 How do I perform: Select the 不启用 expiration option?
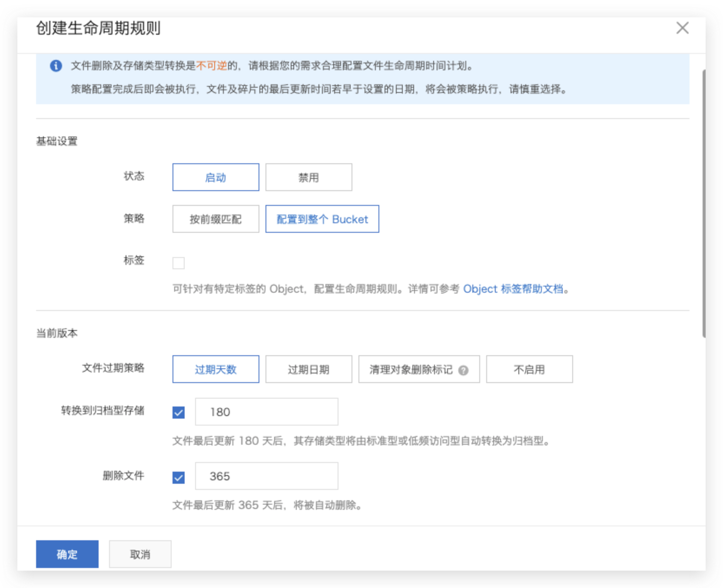[x=529, y=369]
